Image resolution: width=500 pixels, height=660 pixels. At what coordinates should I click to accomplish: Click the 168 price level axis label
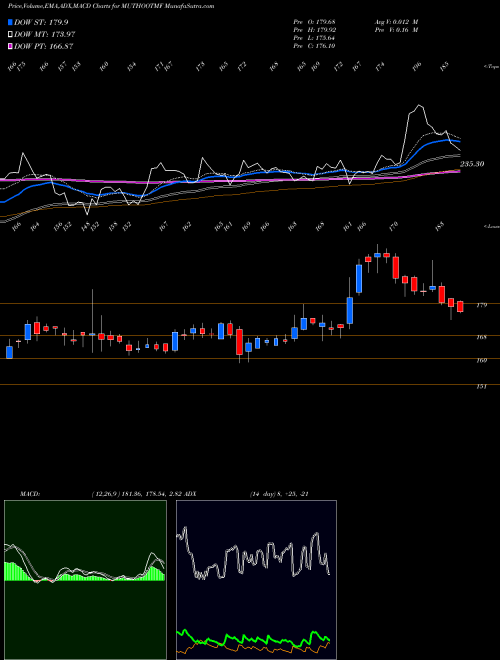pyautogui.click(x=482, y=337)
